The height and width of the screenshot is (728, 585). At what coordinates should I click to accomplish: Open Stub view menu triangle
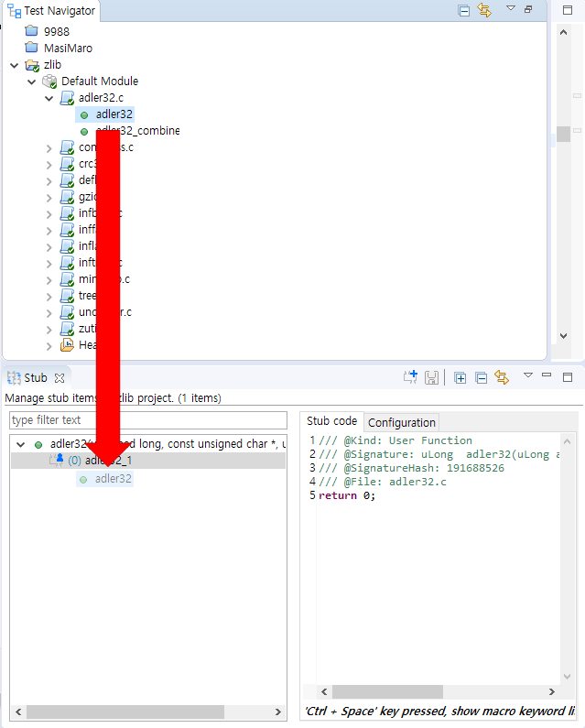(x=528, y=375)
